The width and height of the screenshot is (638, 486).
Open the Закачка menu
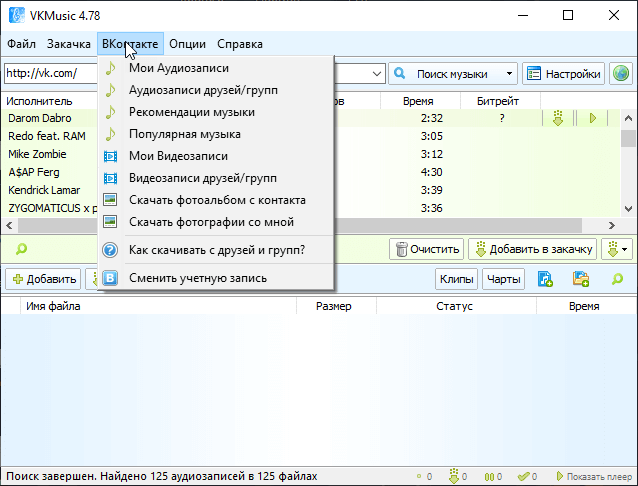(68, 44)
